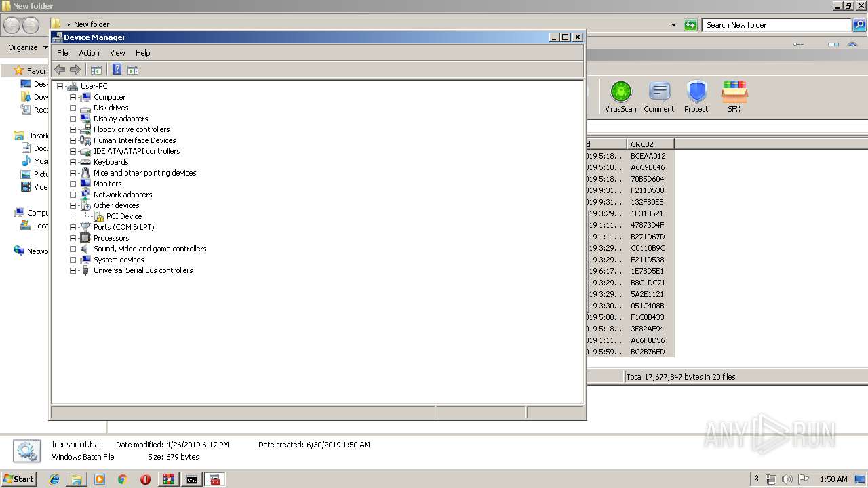The height and width of the screenshot is (488, 868).
Task: Open address bar history dropdown in Explorer
Action: 673,25
